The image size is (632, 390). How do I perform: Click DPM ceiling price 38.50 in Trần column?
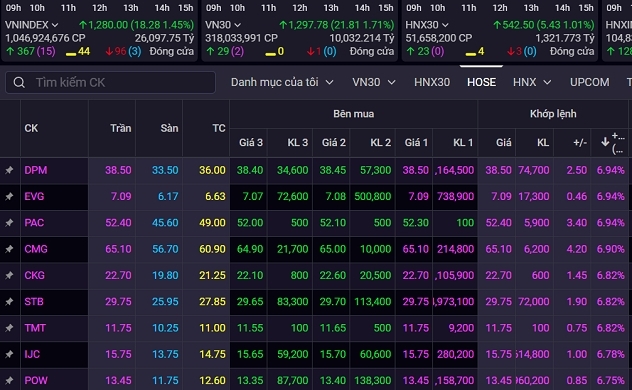coord(118,170)
